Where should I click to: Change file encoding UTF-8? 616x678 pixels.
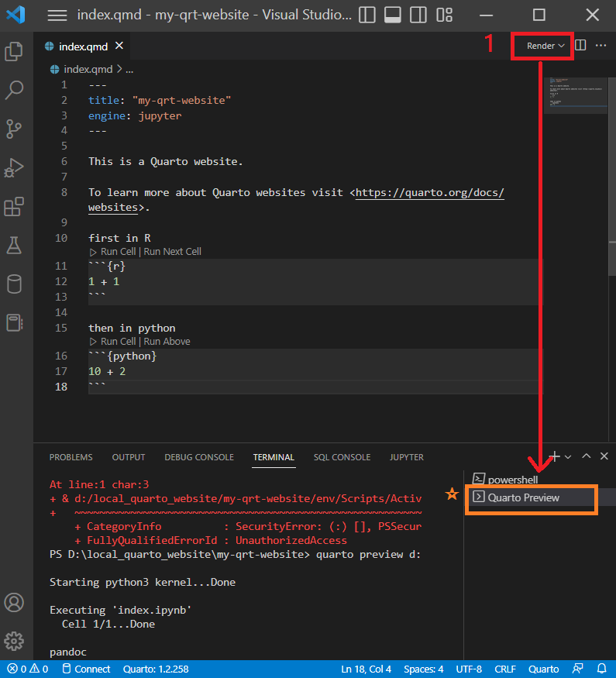tap(469, 669)
